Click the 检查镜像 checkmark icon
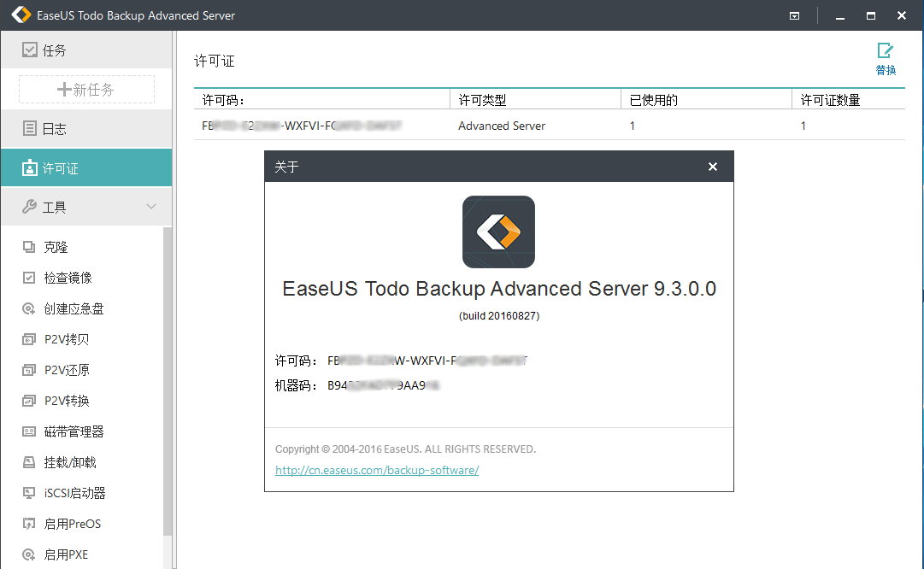This screenshot has height=569, width=924. 29,278
